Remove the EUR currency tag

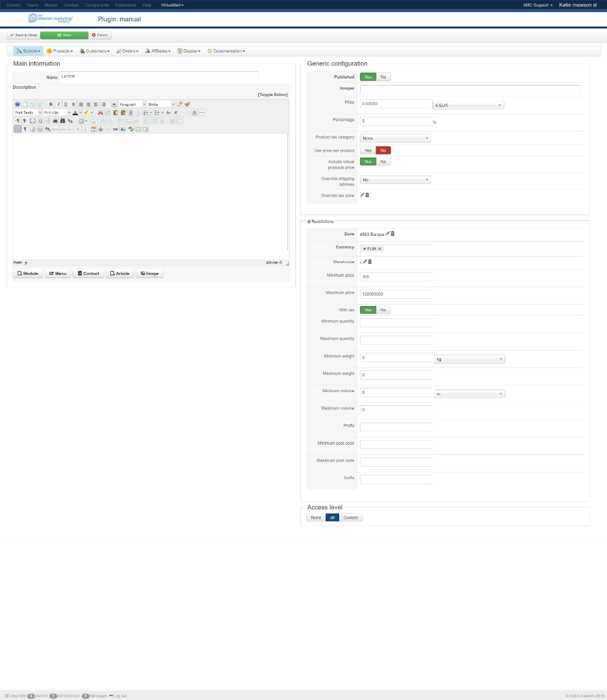(x=379, y=249)
